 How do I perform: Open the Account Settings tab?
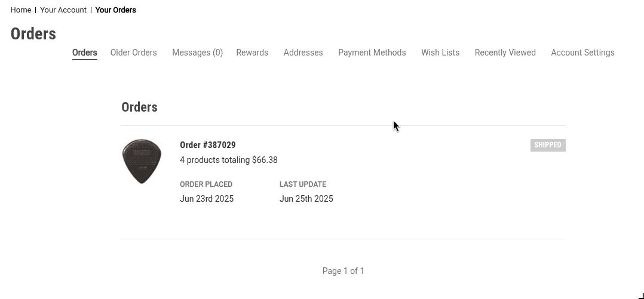[582, 53]
